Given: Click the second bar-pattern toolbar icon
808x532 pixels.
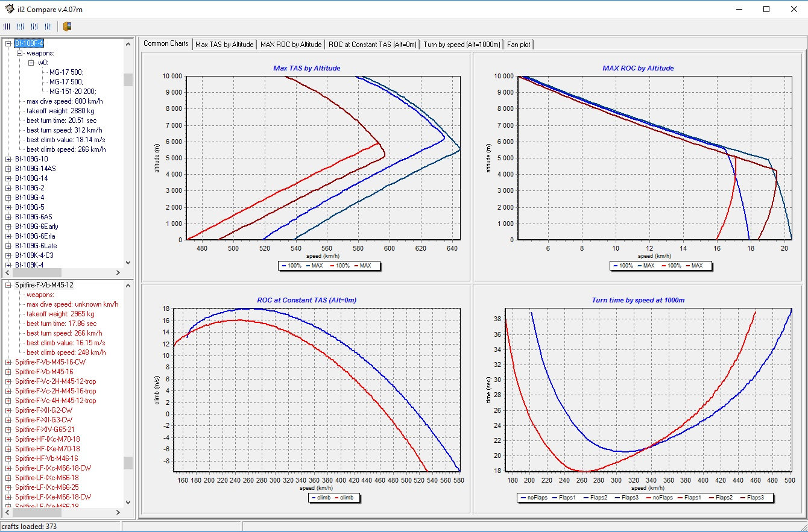Looking at the screenshot, I should pos(21,27).
